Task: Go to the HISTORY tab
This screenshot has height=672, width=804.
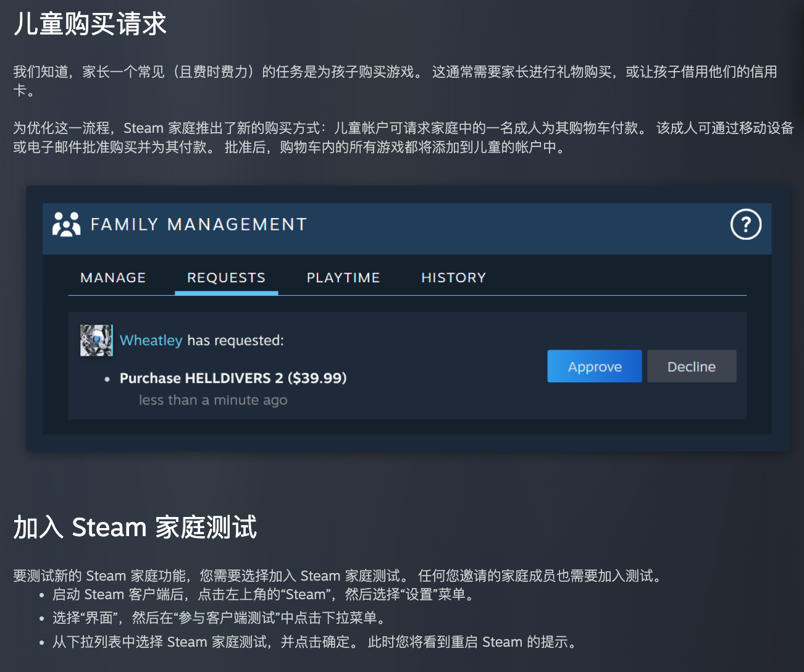Action: coord(454,278)
